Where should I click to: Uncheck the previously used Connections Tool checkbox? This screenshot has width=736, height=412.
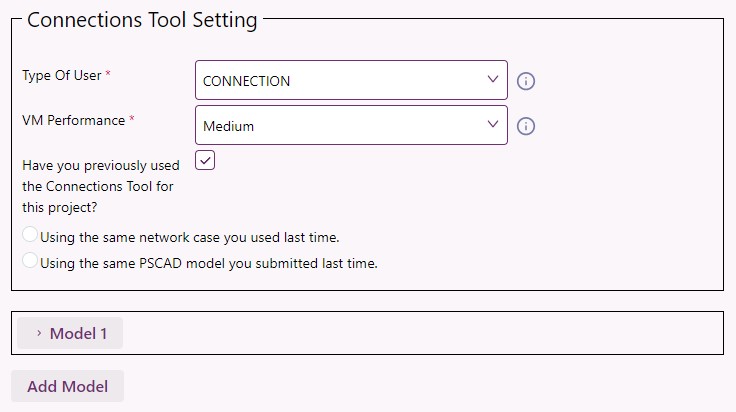(205, 160)
